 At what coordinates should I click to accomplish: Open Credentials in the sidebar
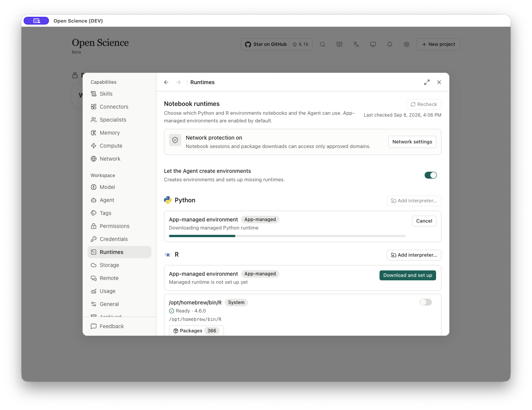point(119,239)
